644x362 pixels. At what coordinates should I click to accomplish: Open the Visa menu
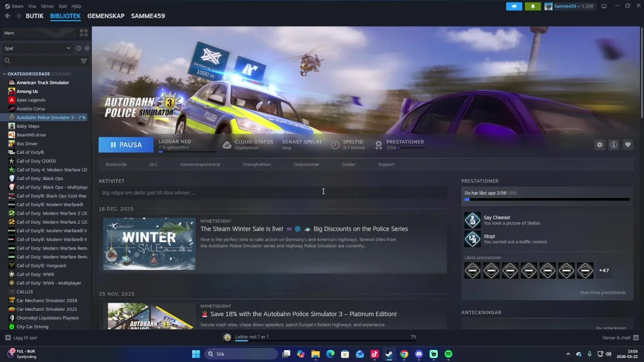click(32, 6)
